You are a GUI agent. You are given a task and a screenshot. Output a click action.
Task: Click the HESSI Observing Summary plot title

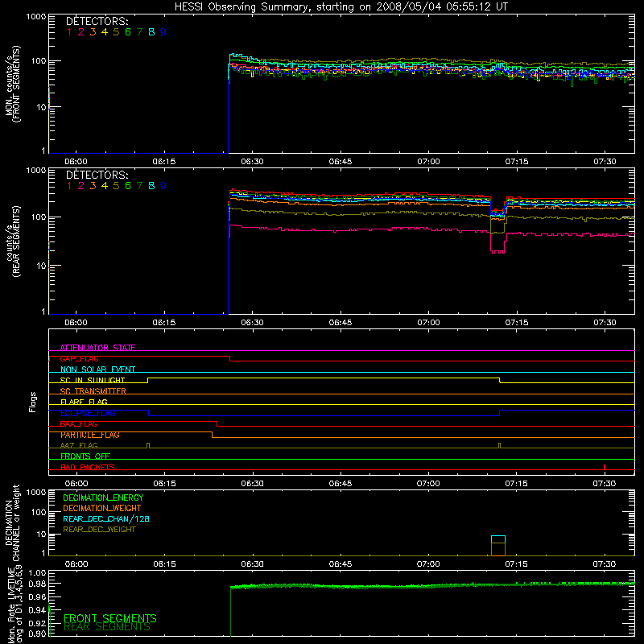point(341,7)
